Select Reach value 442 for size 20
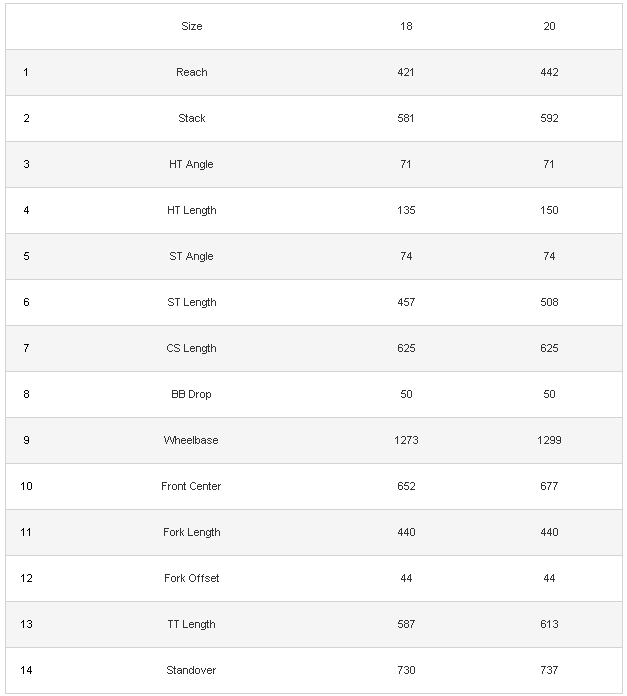Viewport: 627px width, 696px height. 549,72
